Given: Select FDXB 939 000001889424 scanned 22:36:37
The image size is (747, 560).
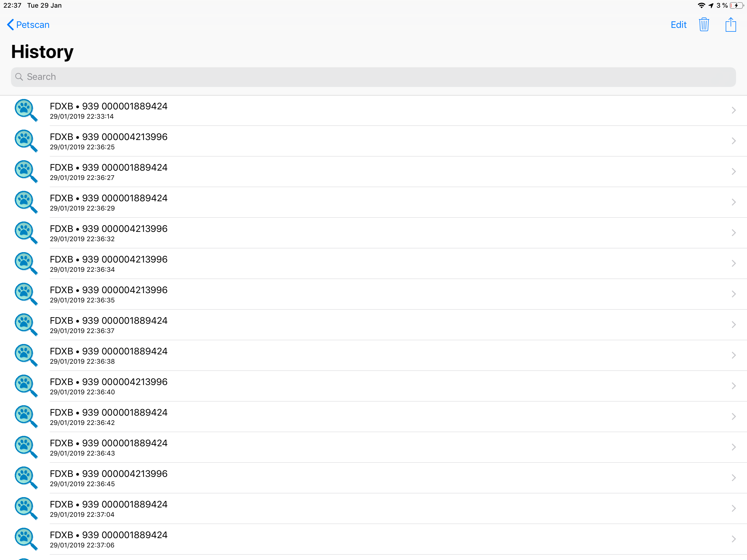Looking at the screenshot, I should [x=373, y=325].
